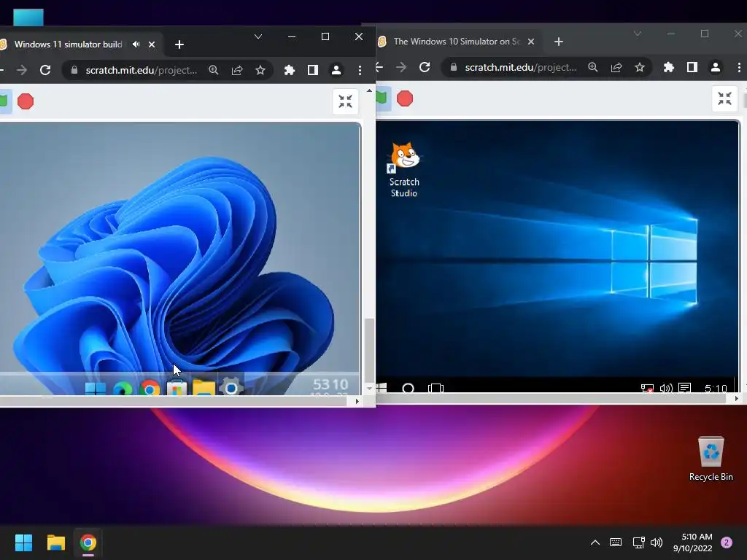Open simulated Start button in Windows 11 simulator

coord(96,389)
